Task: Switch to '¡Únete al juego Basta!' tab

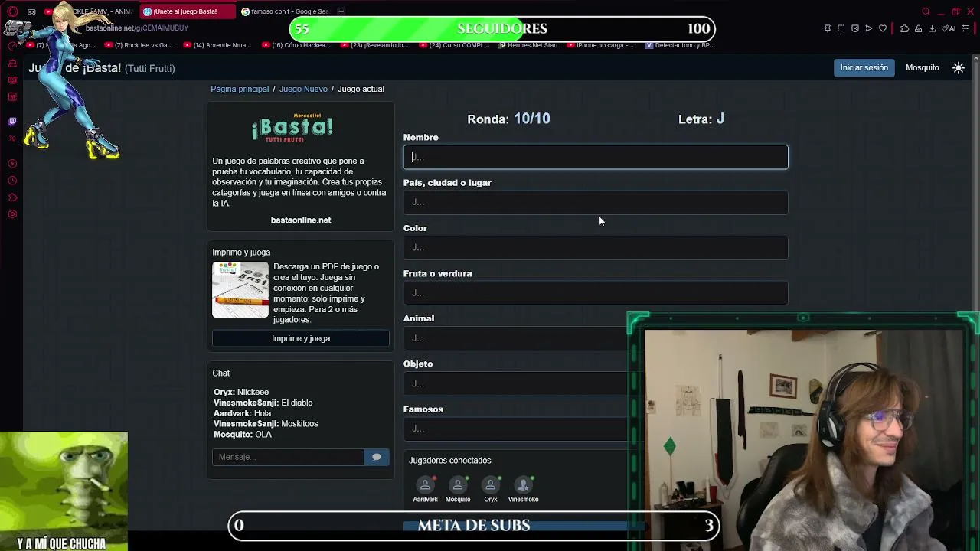Action: click(x=186, y=11)
